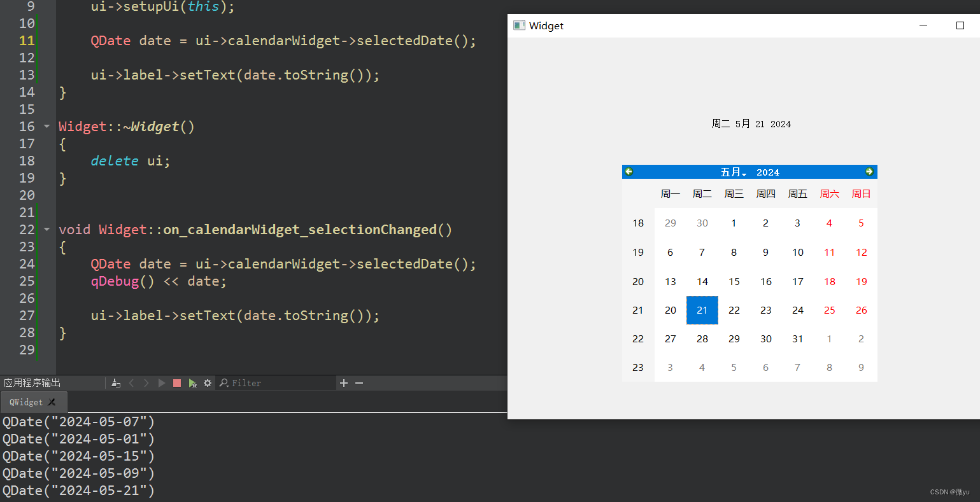Click the 应用程序输出 panel title
Image resolution: width=980 pixels, height=502 pixels.
[32, 383]
